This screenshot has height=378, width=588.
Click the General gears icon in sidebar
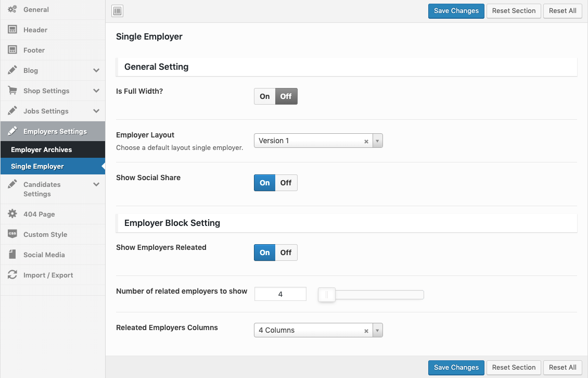click(x=12, y=9)
